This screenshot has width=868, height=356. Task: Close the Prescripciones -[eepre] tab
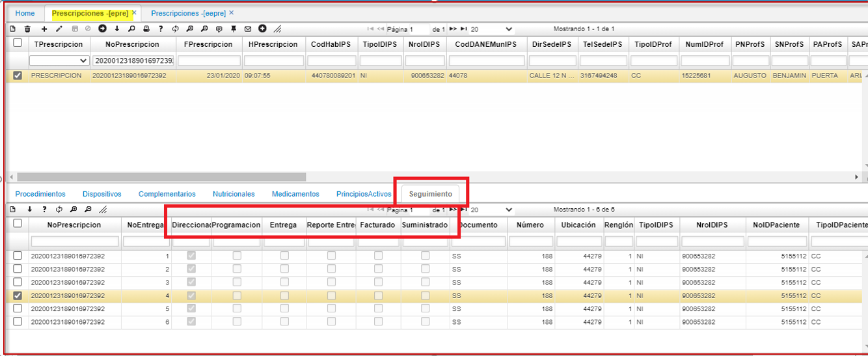tap(231, 12)
